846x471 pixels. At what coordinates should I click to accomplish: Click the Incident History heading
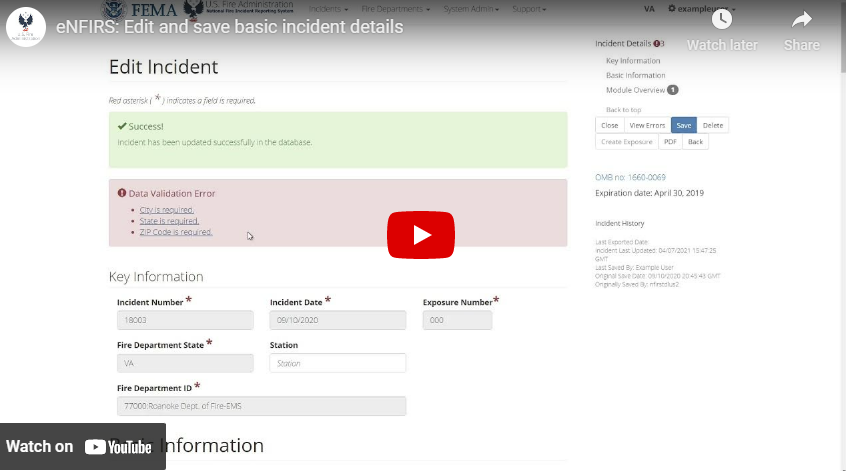click(619, 223)
